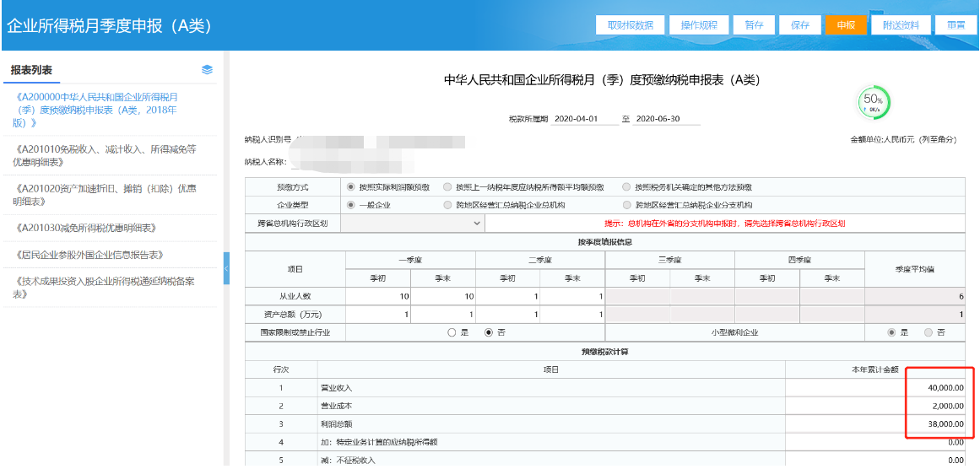This screenshot has height=469, width=980.
Task: Open 技术成果投资入股企业所得税递延纳税备案表
Action: [103, 288]
